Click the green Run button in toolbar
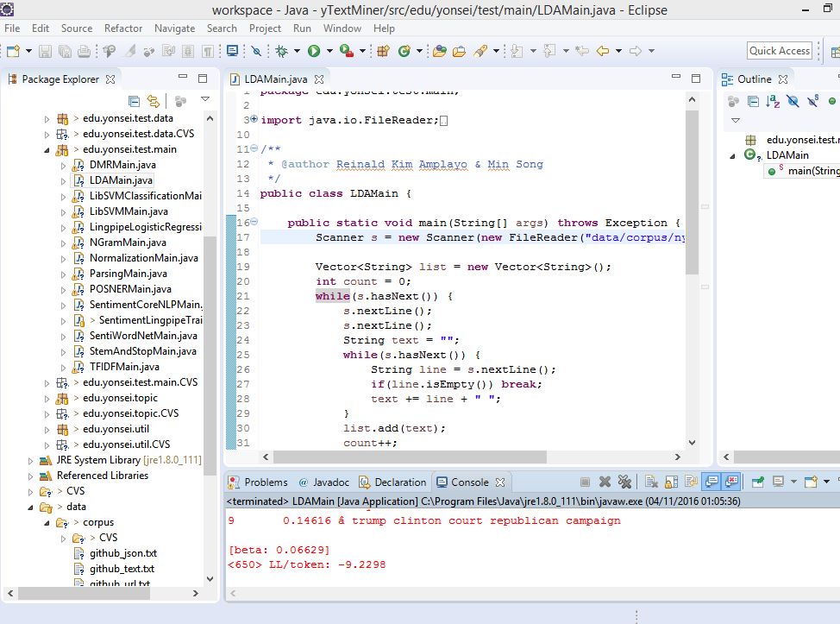Image resolution: width=840 pixels, height=624 pixels. (314, 52)
